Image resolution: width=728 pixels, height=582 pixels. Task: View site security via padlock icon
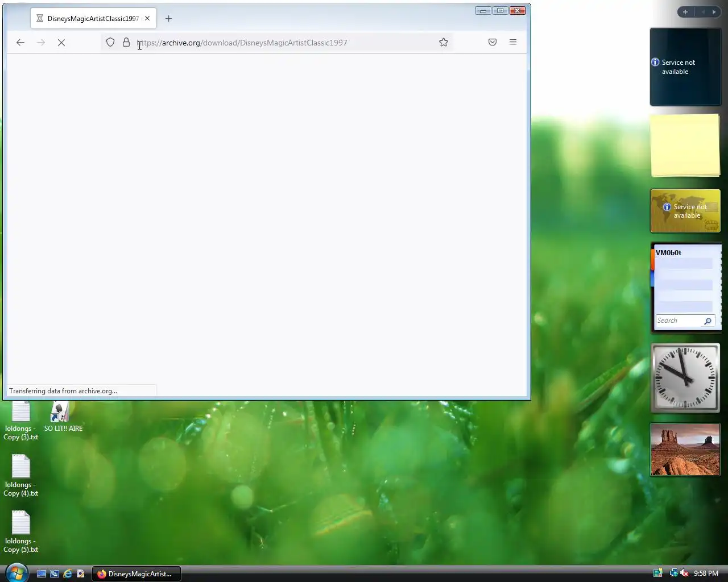pyautogui.click(x=126, y=43)
